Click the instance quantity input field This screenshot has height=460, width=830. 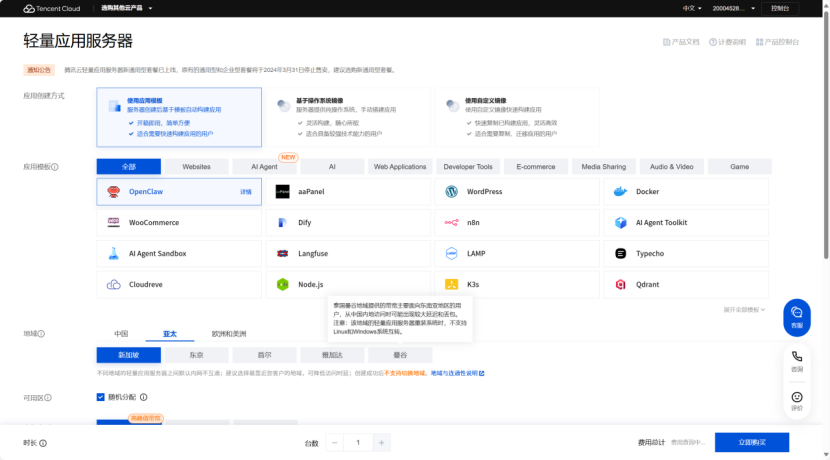357,442
